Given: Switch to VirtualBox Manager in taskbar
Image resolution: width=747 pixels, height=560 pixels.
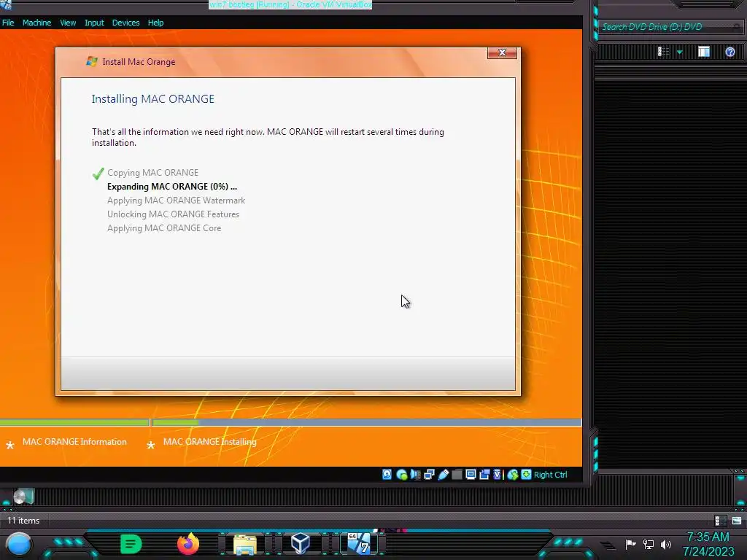Looking at the screenshot, I should [301, 544].
